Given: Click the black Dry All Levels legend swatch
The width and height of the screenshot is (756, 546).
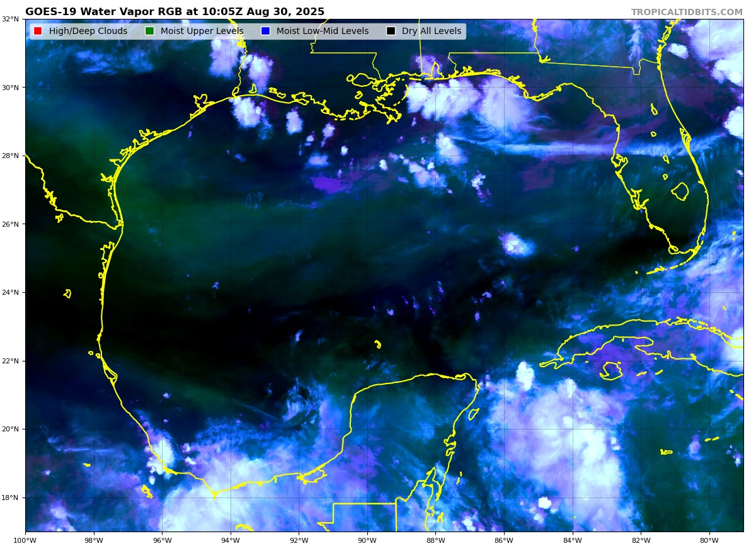Looking at the screenshot, I should pos(391,31).
